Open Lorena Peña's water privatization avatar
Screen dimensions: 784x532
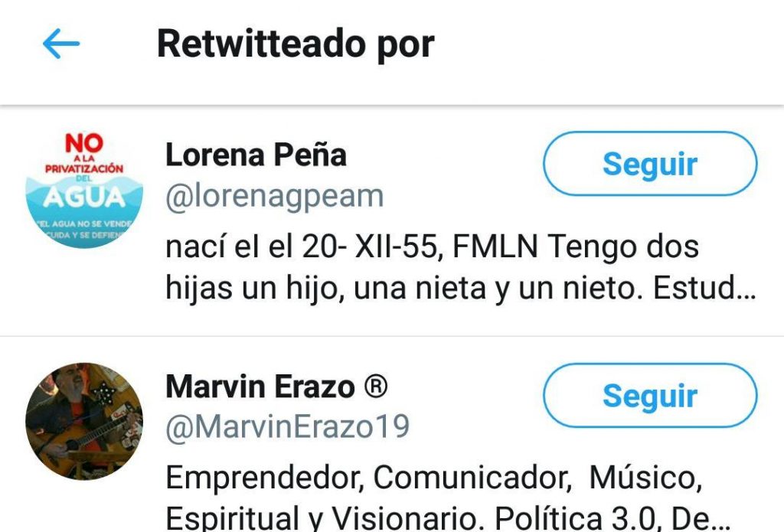tap(84, 190)
